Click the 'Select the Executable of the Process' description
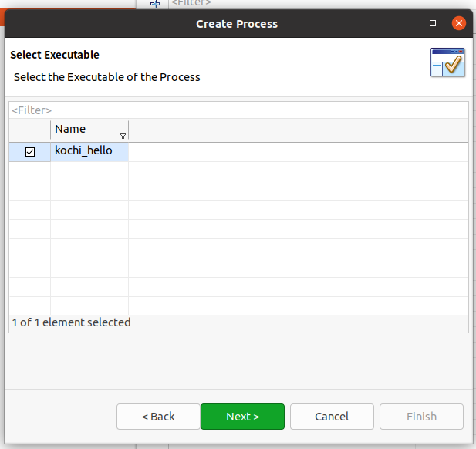 (107, 77)
